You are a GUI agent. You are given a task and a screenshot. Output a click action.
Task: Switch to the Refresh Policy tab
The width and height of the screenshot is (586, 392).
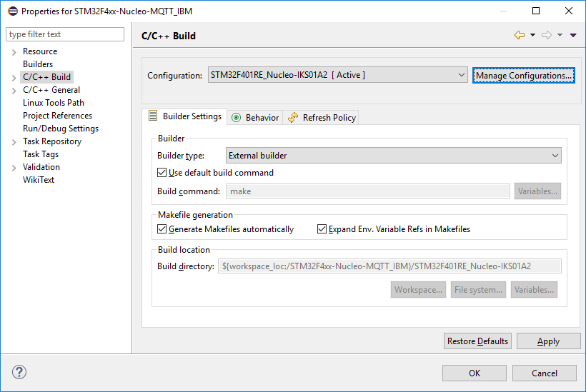321,118
